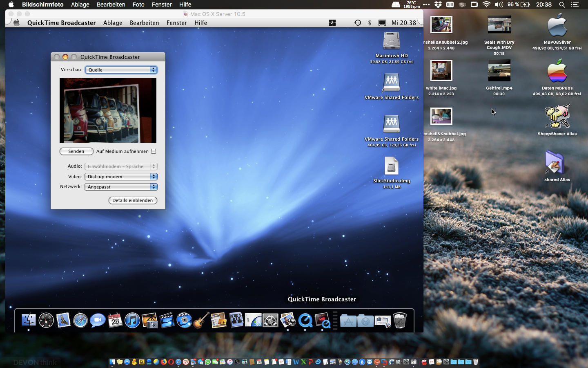Screen dimensions: 588x368
Task: Open iPhoto from the dock
Action: tap(150, 320)
